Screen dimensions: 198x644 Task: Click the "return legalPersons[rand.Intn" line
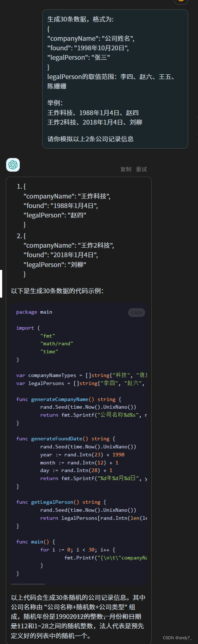coord(94,518)
